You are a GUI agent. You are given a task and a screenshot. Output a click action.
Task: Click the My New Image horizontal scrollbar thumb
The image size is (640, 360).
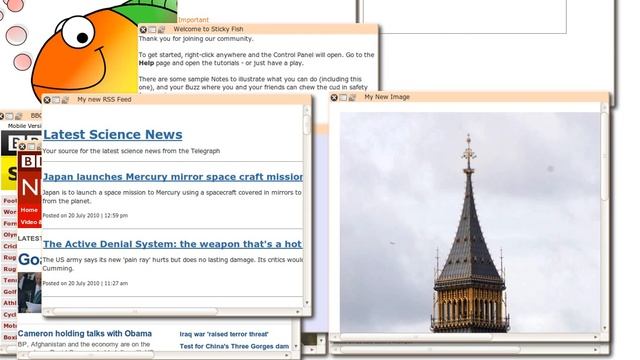pos(416,337)
